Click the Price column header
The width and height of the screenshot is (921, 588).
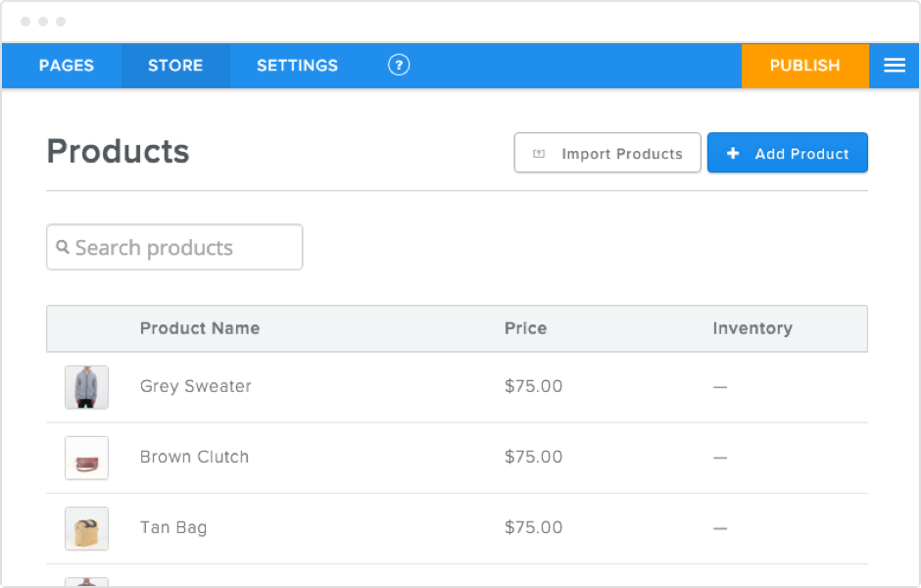(526, 328)
